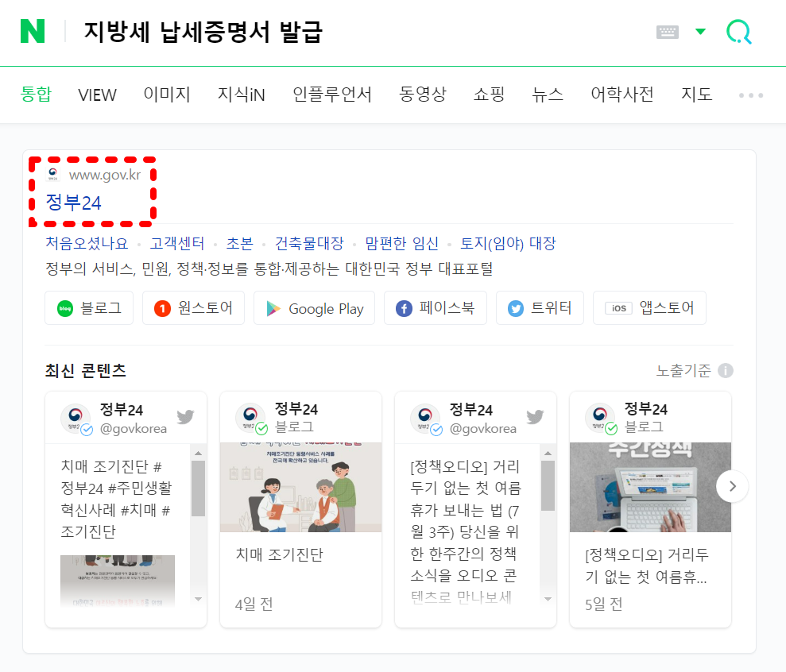This screenshot has height=672, width=786.
Task: Open the 고객센터 sublink
Action: (x=177, y=243)
